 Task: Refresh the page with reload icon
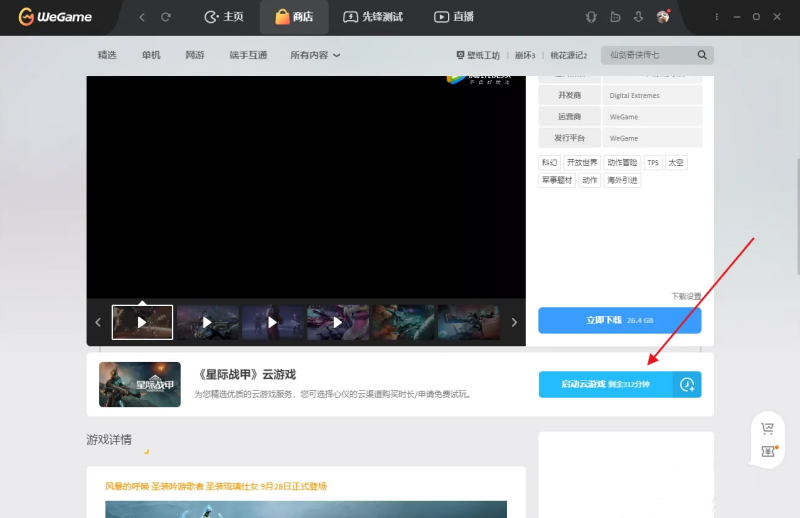point(166,17)
